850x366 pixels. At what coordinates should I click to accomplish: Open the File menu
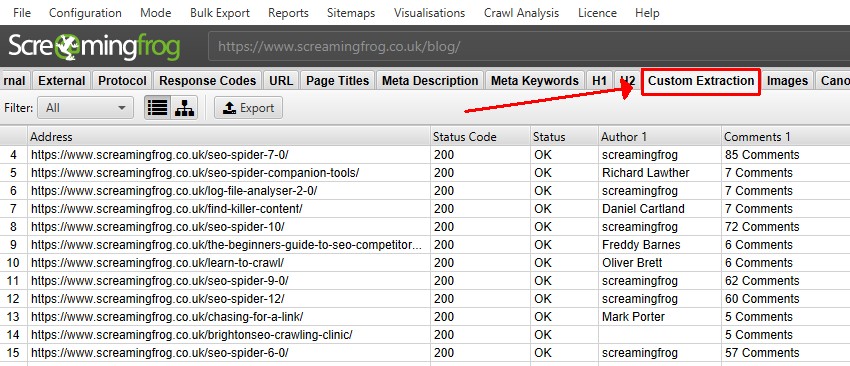[x=22, y=12]
